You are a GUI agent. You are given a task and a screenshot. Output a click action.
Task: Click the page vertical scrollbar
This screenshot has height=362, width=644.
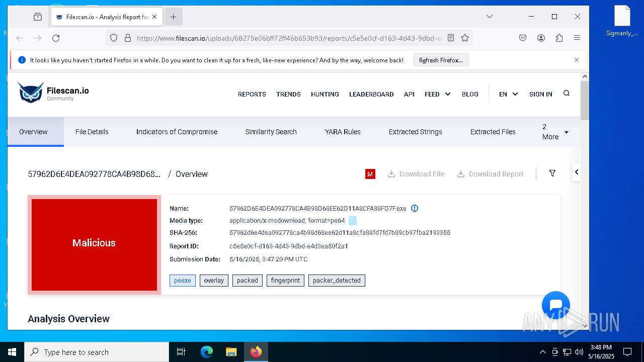[585, 100]
